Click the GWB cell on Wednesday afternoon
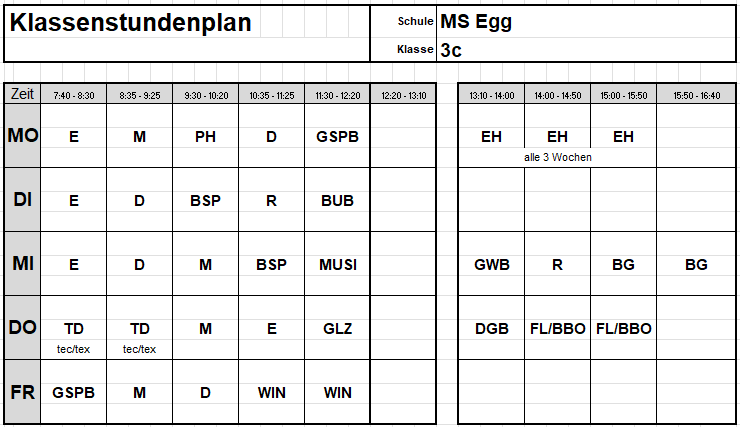740x427 pixels. click(491, 265)
